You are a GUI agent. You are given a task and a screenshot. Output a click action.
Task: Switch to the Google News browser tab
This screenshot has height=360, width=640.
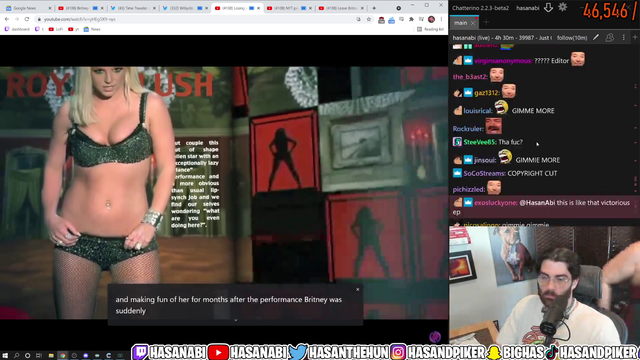27,8
